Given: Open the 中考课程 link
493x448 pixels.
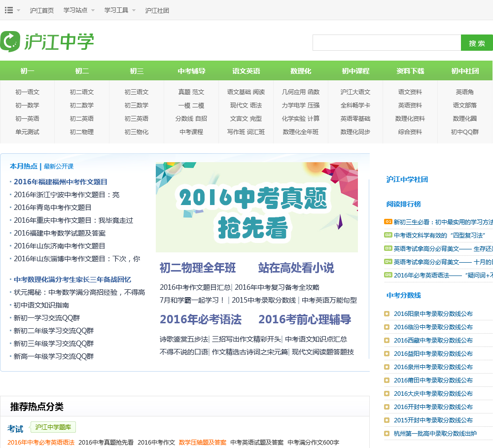Looking at the screenshot, I should [191, 132].
